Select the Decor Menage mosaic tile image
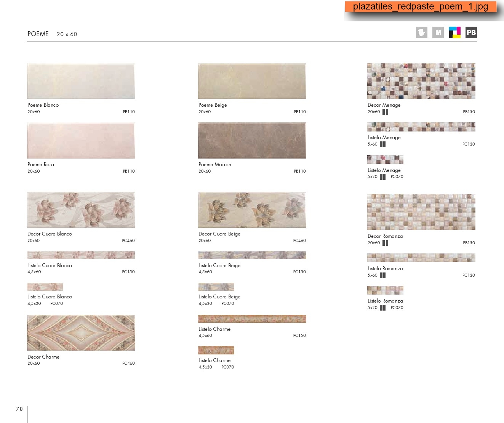Screen dimensions: 504x423 pos(421,81)
